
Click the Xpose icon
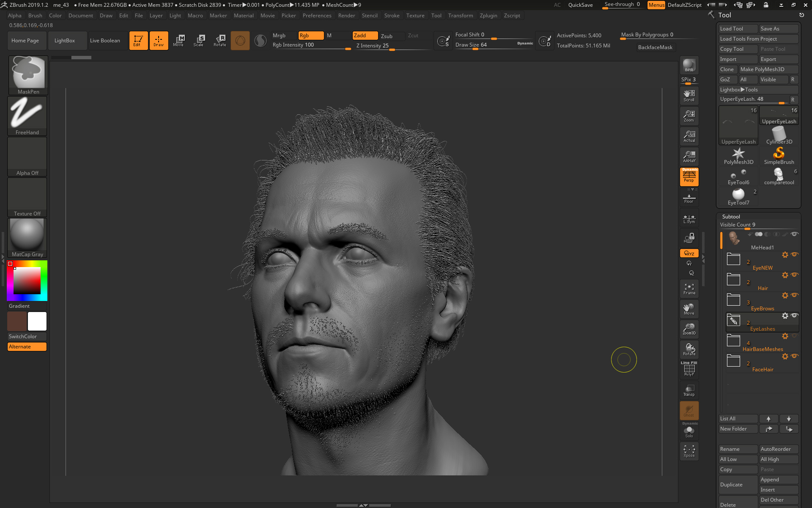coord(689,451)
